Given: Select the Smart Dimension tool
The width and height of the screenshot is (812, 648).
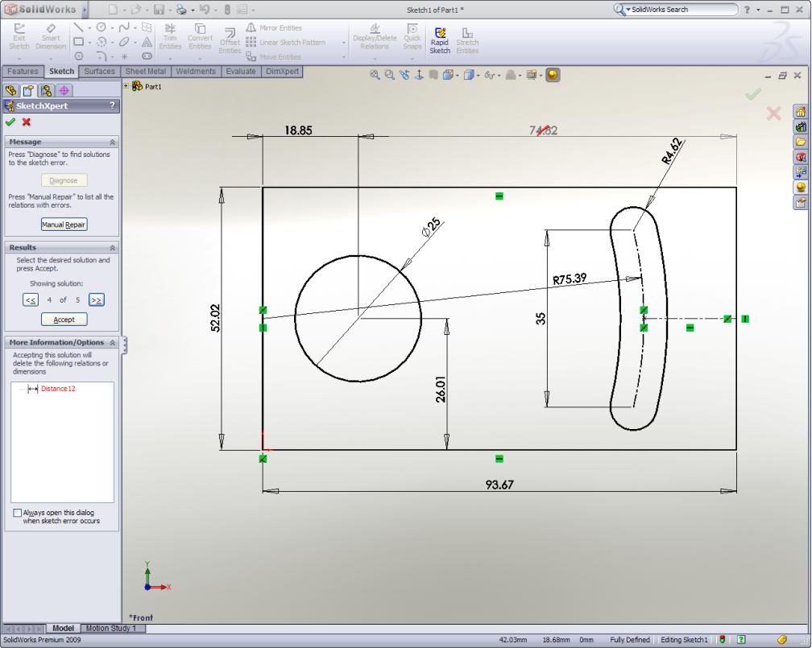Looking at the screenshot, I should 51,36.
